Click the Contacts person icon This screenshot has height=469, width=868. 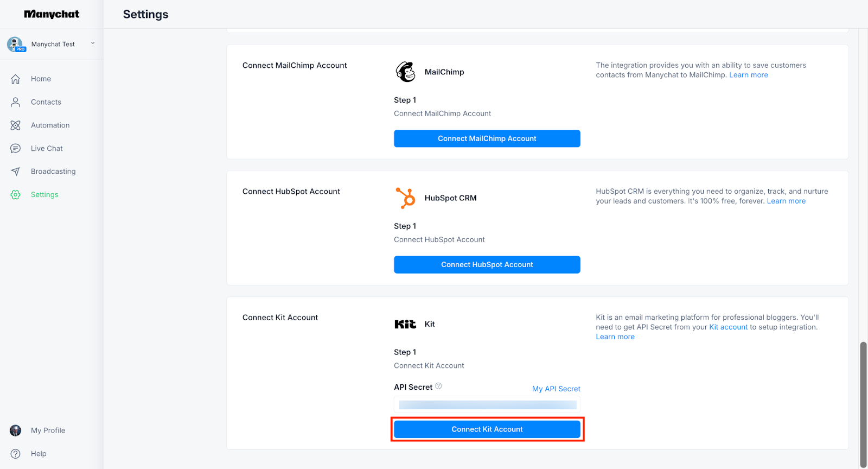(x=15, y=102)
